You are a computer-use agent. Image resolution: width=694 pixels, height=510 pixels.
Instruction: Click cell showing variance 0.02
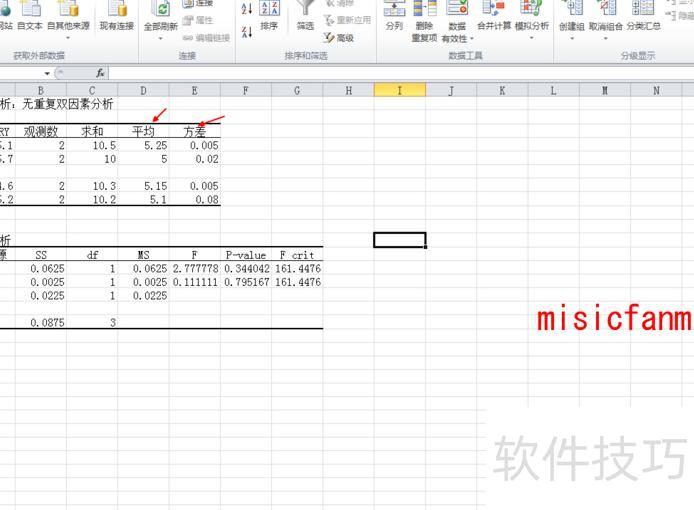tap(195, 159)
